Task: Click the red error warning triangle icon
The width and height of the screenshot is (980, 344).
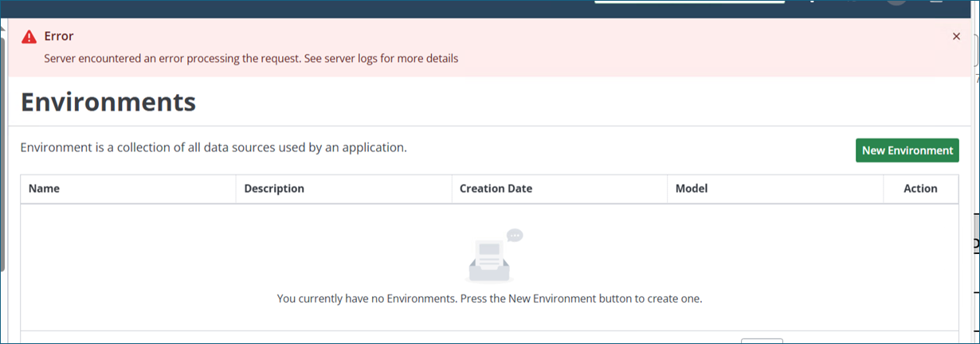Action: [29, 37]
